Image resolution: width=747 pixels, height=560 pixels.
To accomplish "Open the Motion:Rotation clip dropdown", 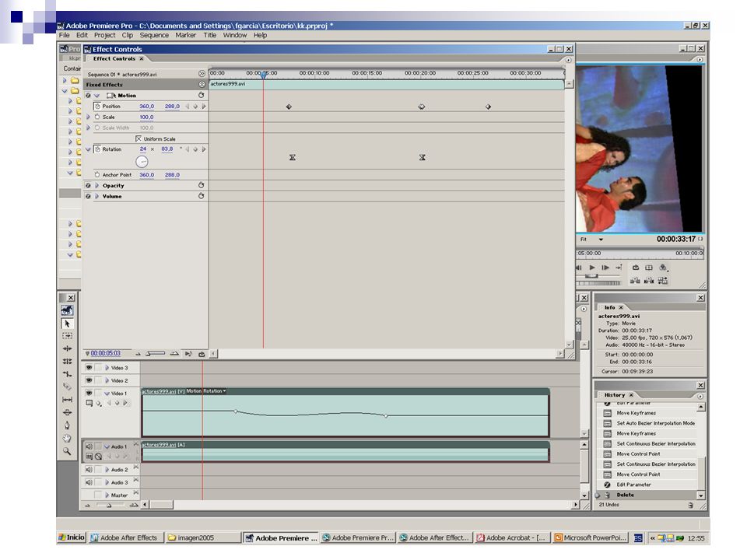I will click(x=206, y=391).
